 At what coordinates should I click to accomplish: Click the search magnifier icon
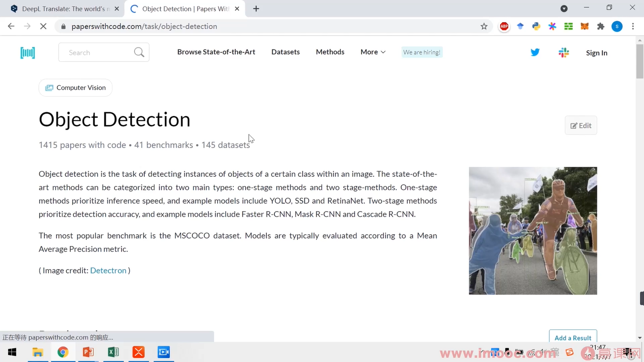pos(139,52)
